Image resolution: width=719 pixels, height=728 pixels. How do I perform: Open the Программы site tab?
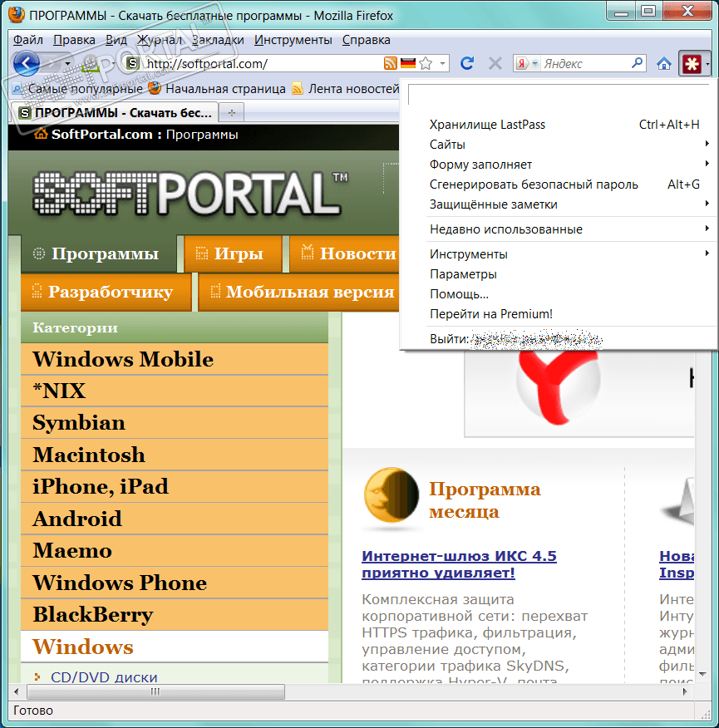(98, 253)
